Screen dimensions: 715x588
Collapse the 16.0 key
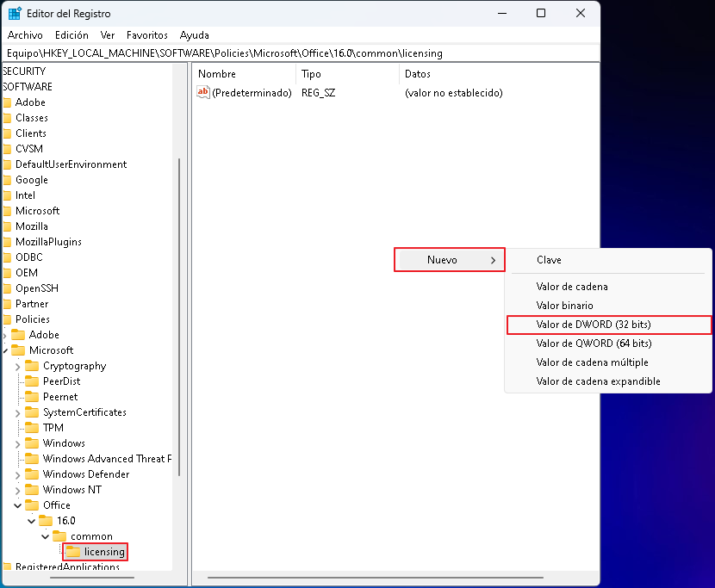pos(32,521)
